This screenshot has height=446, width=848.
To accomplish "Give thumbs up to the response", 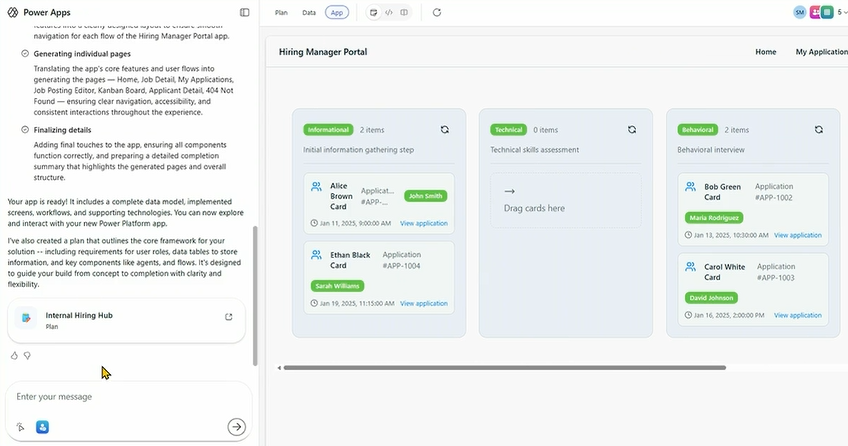I will point(14,355).
